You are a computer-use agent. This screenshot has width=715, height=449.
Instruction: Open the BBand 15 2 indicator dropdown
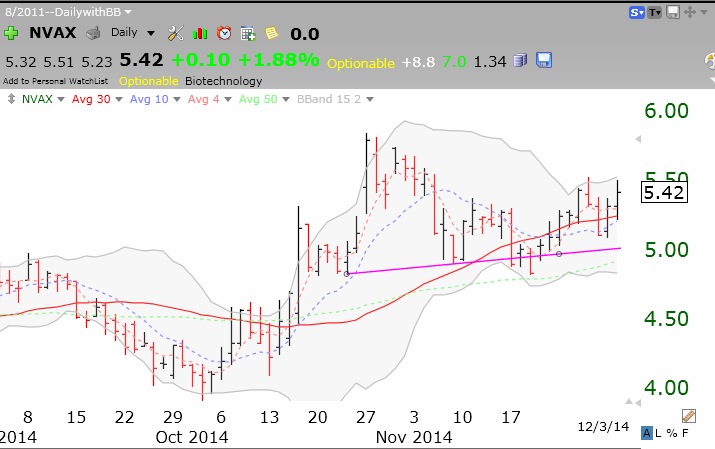pyautogui.click(x=370, y=99)
